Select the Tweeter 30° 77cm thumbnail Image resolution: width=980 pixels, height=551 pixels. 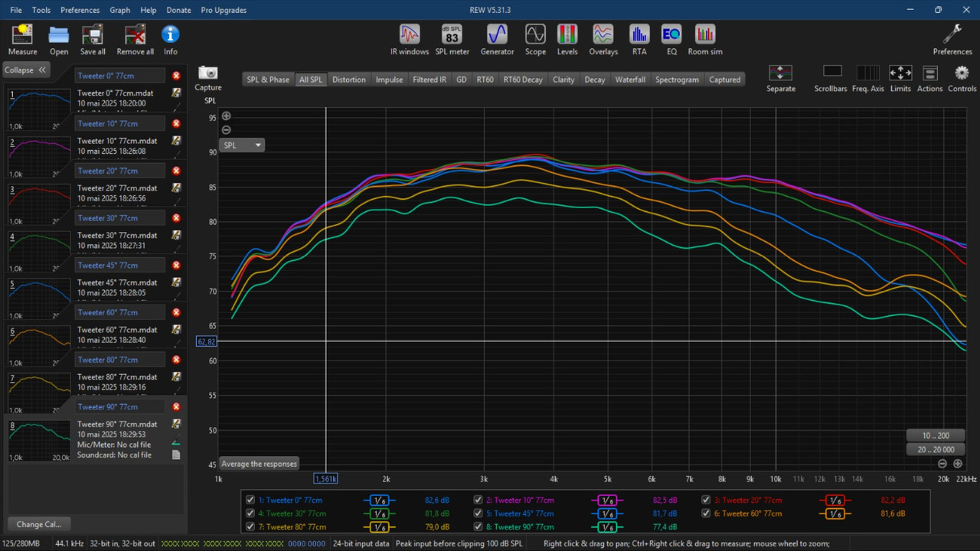pos(38,251)
